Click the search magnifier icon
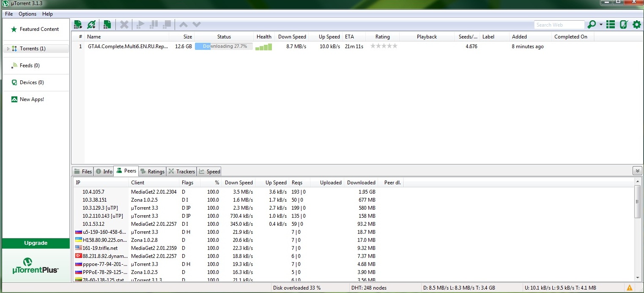 (592, 25)
